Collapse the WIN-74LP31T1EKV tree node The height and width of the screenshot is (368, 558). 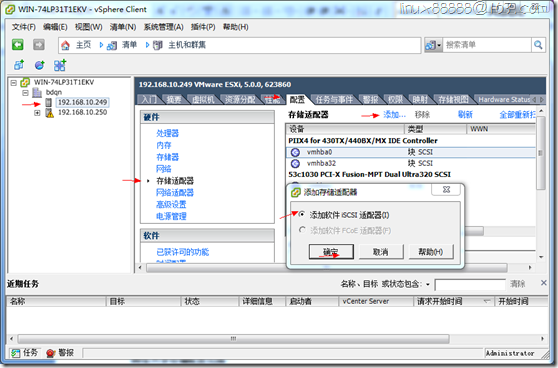pos(14,83)
